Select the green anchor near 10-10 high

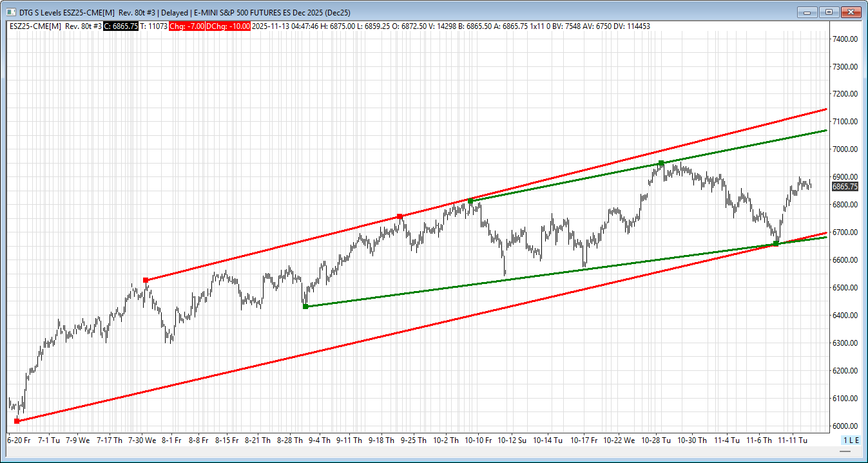click(470, 202)
